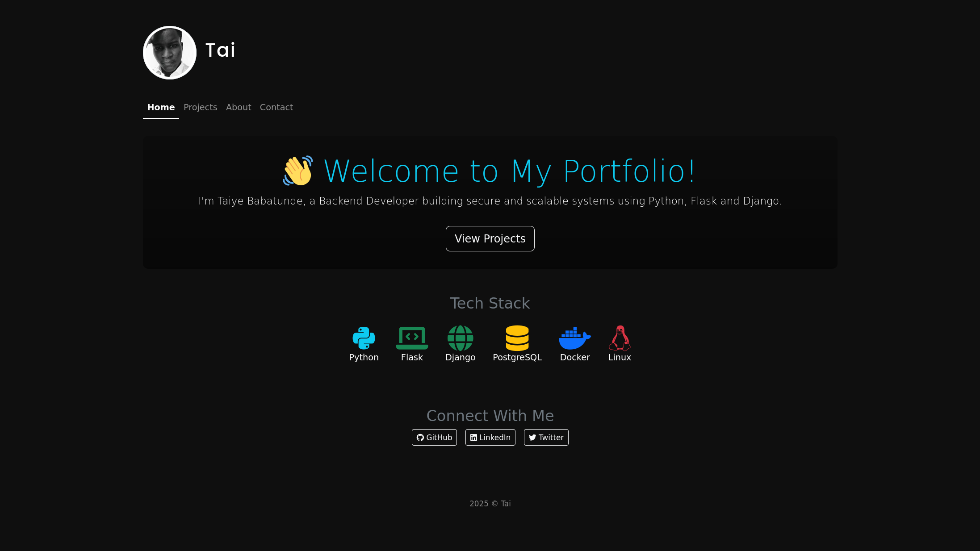Click the View Projects button

click(x=490, y=238)
